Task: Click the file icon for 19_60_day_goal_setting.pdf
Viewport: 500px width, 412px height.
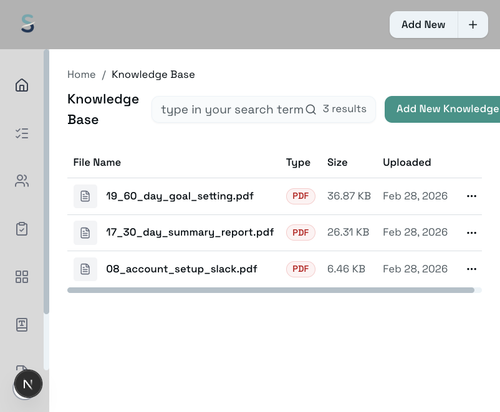Action: (85, 196)
